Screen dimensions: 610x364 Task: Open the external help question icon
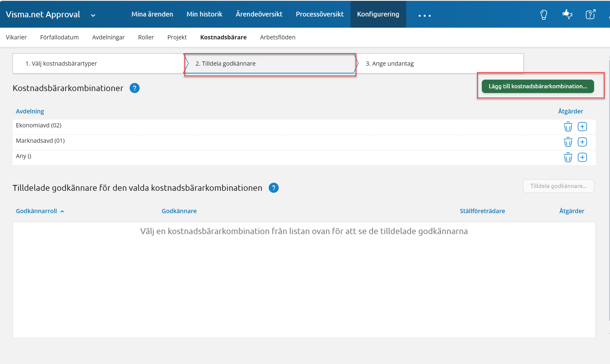(590, 14)
